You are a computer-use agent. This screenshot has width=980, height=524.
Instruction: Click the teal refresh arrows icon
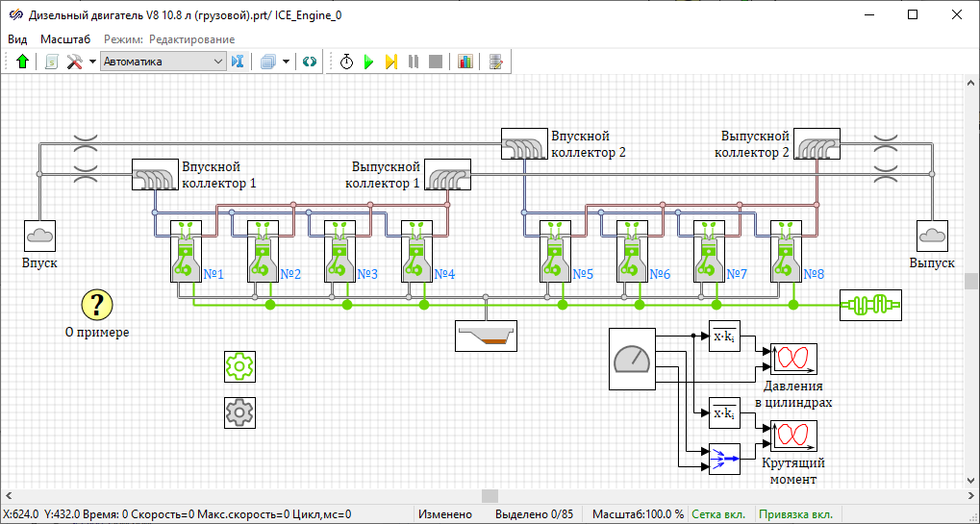coord(310,62)
